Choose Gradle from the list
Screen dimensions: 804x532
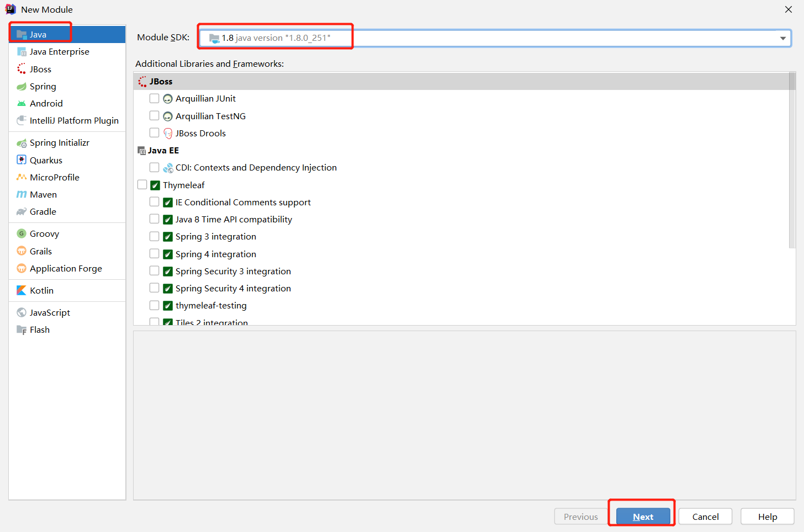point(67,212)
